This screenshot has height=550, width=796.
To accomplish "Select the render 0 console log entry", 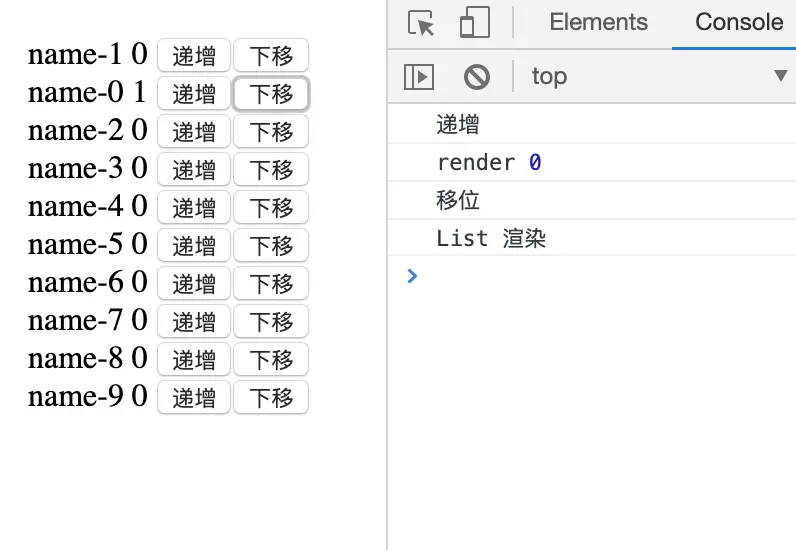I will point(591,163).
